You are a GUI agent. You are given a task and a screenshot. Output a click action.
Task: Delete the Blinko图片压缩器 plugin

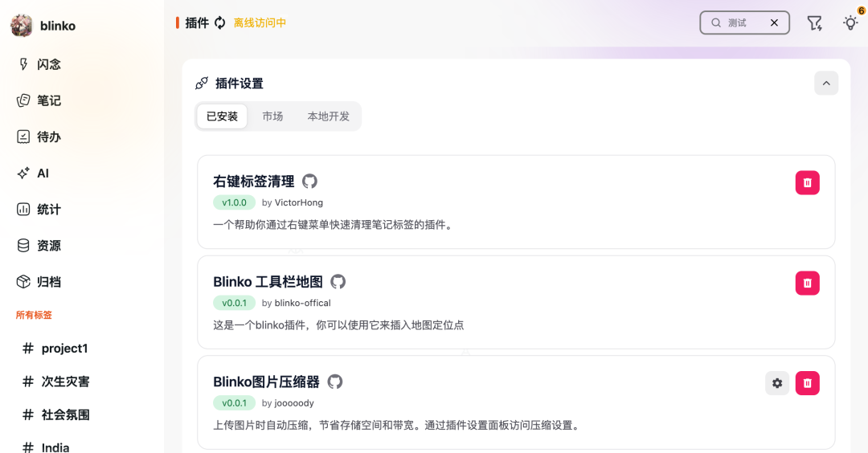[x=807, y=383]
